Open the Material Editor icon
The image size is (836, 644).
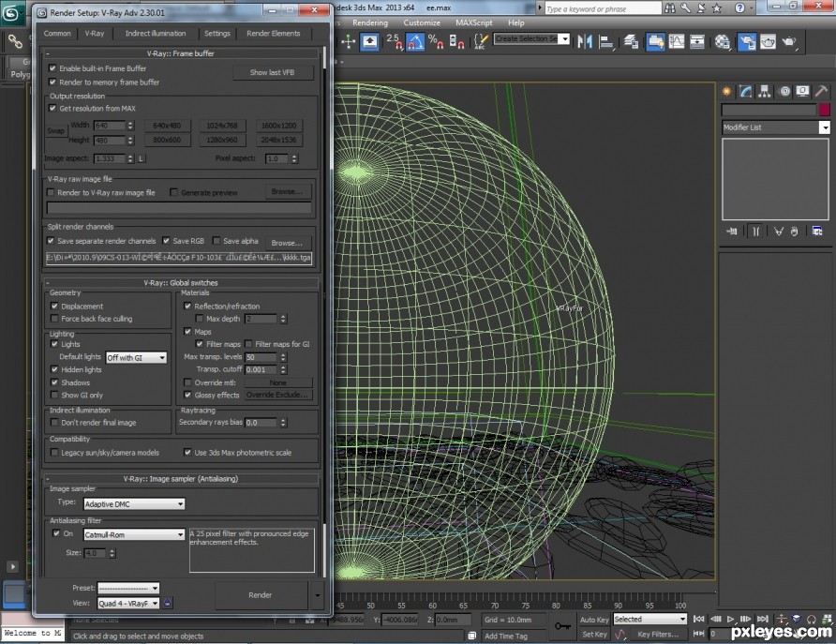[723, 41]
